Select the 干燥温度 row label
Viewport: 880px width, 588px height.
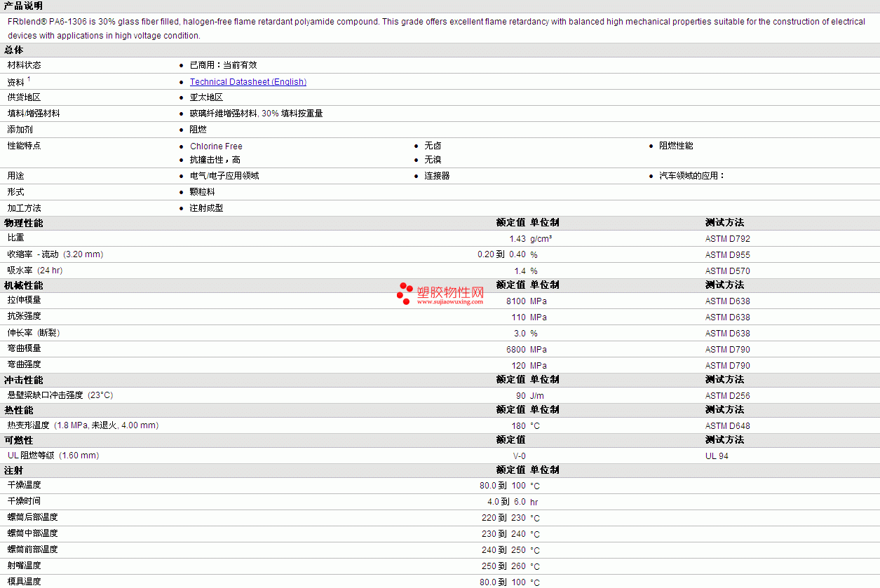pyautogui.click(x=25, y=485)
